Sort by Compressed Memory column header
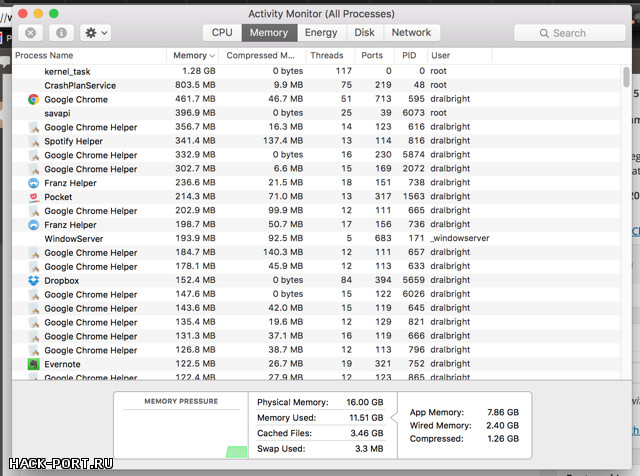Viewport: 640px width, 476px height. pos(260,56)
